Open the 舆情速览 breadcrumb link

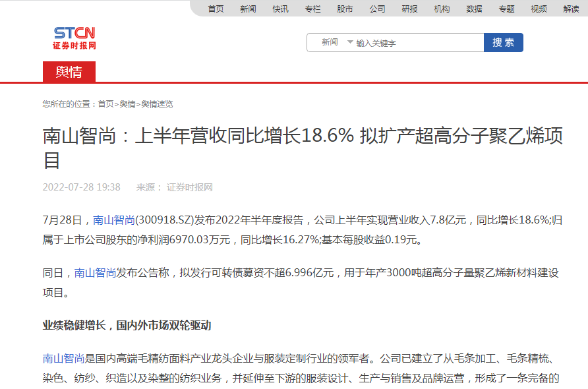[x=157, y=104]
